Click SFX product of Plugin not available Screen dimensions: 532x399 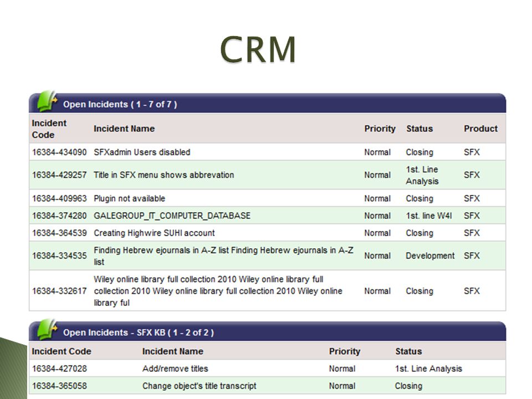[472, 198]
